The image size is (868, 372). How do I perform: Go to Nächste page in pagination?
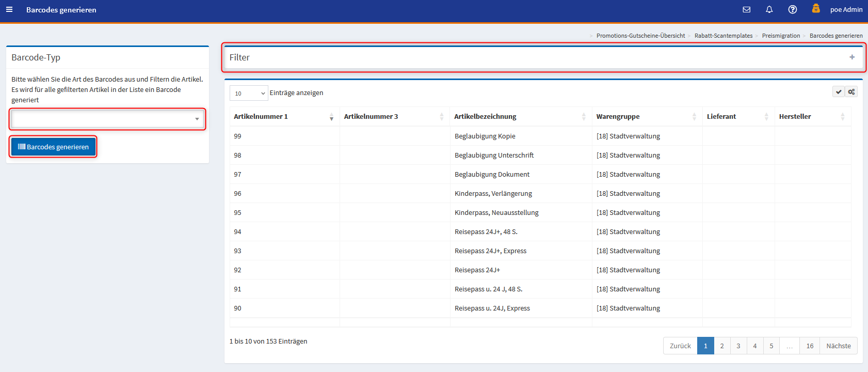point(838,346)
